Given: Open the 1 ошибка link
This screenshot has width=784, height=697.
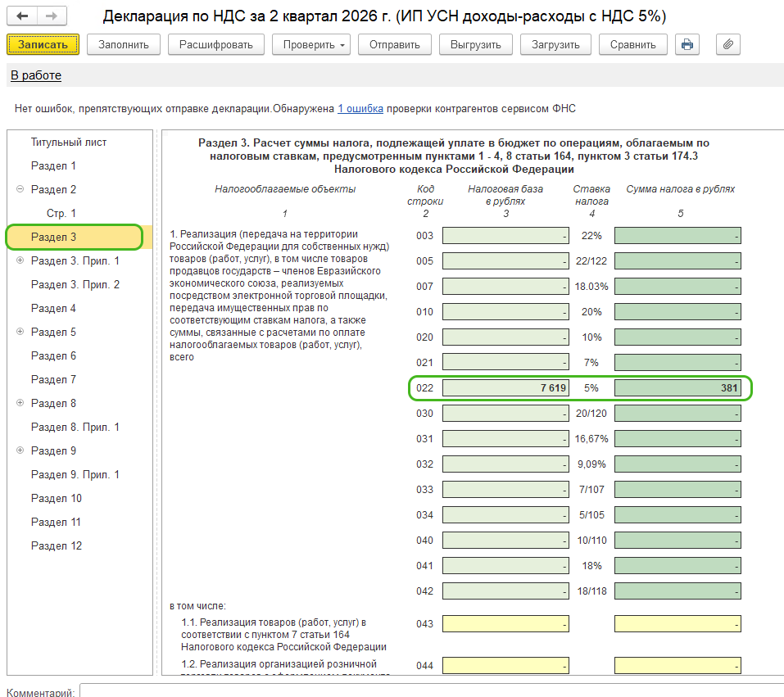Looking at the screenshot, I should coord(360,108).
